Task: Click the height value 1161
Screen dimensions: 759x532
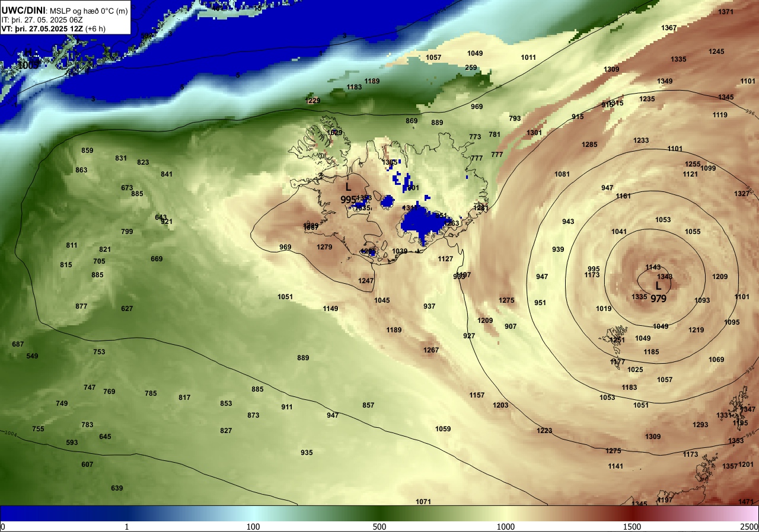Action: (x=623, y=196)
